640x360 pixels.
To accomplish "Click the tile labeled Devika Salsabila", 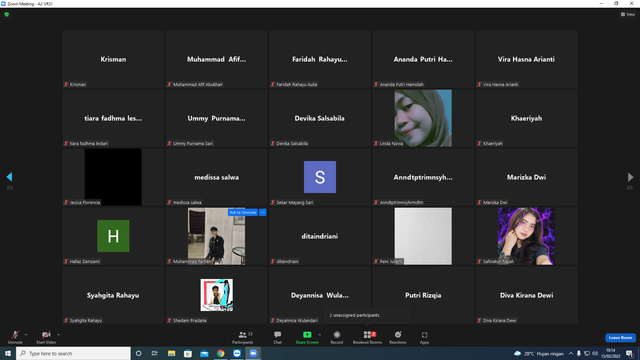I will pos(320,118).
